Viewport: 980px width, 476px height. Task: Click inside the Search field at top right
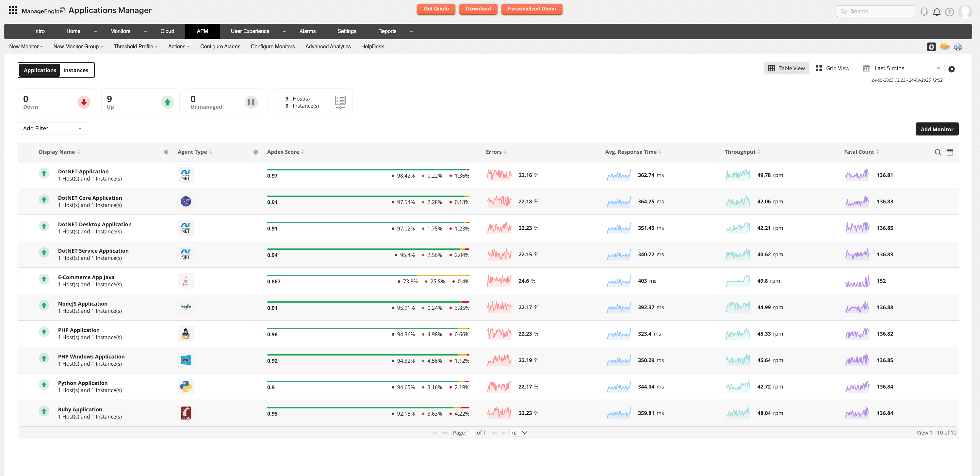(879, 11)
